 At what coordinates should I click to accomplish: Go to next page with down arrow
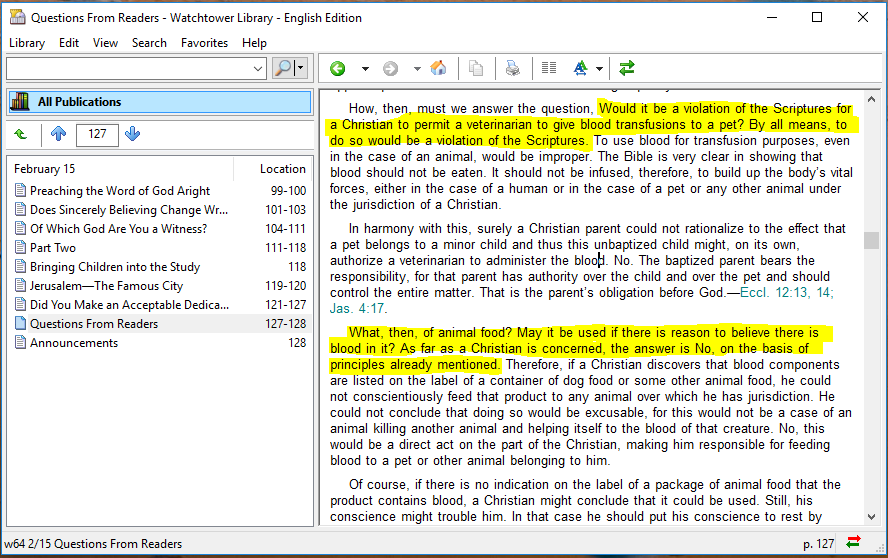point(133,134)
